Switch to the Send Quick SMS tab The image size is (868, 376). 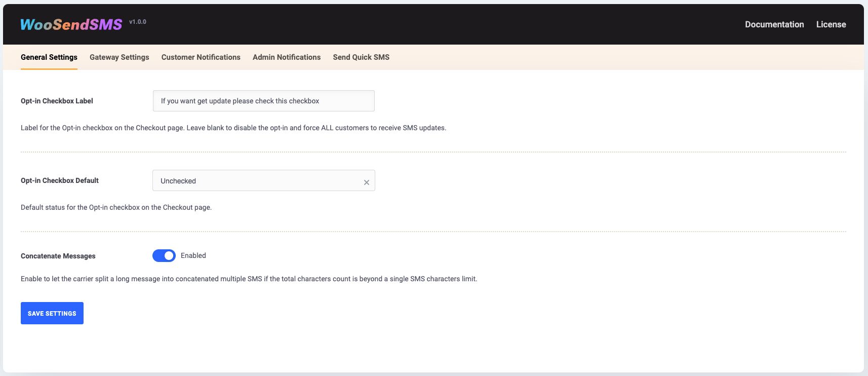tap(361, 57)
